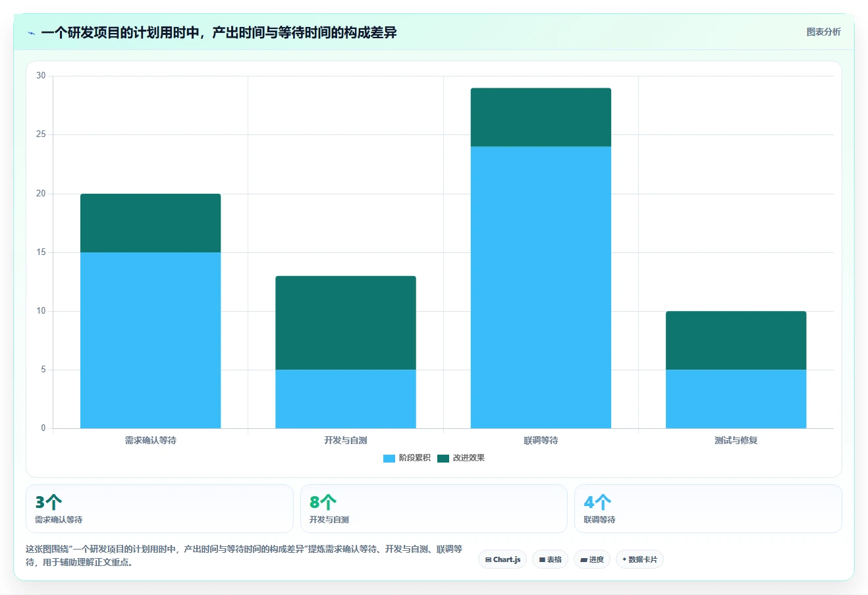Click the dark green 联调等待 bar segment
Screen dimensions: 868x595
pyautogui.click(x=541, y=117)
